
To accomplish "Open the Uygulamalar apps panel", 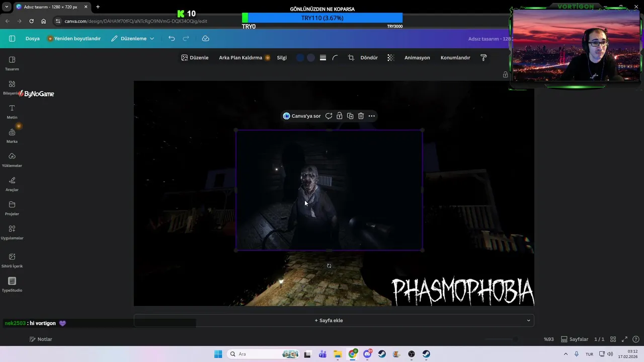I will [x=12, y=232].
